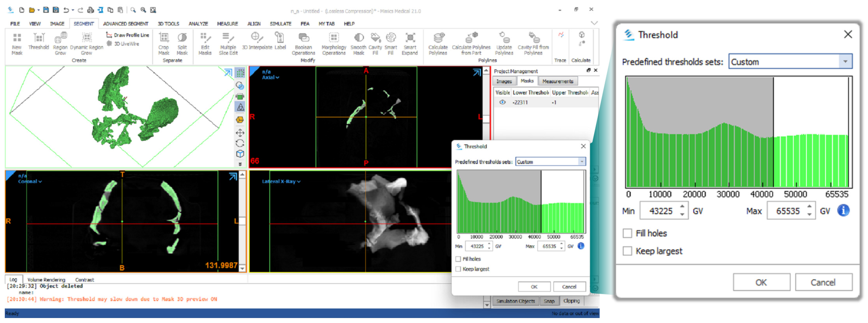Open the Lateral X-Ray view dropdown
Viewport: 868px width, 323px height.
(281, 182)
